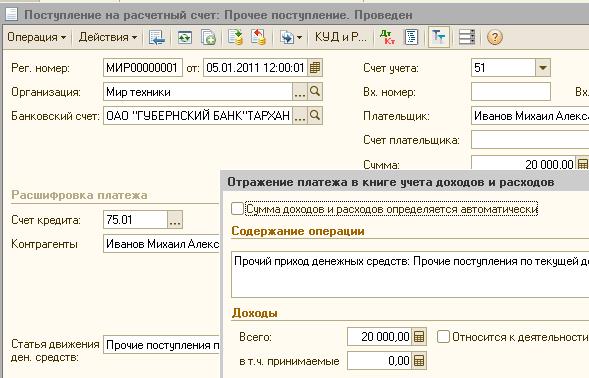The image size is (589, 378).
Task: Click the post document icon with green arrow
Action: point(236,37)
